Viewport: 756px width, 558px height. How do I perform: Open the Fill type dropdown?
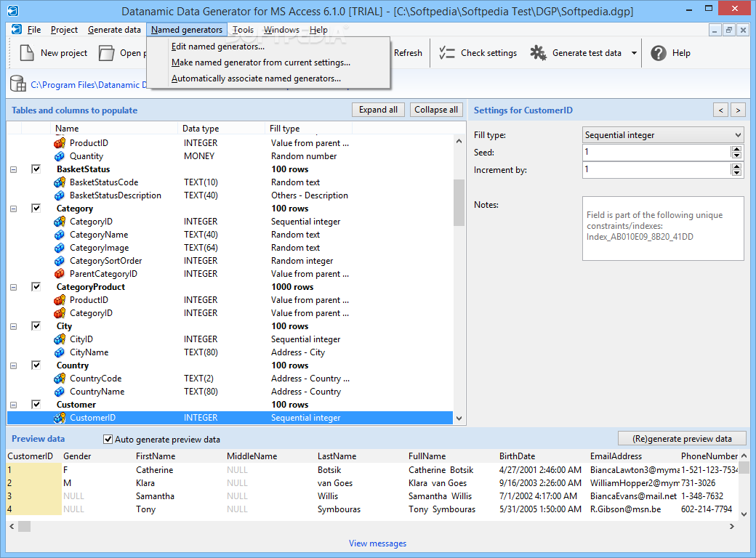pos(663,135)
